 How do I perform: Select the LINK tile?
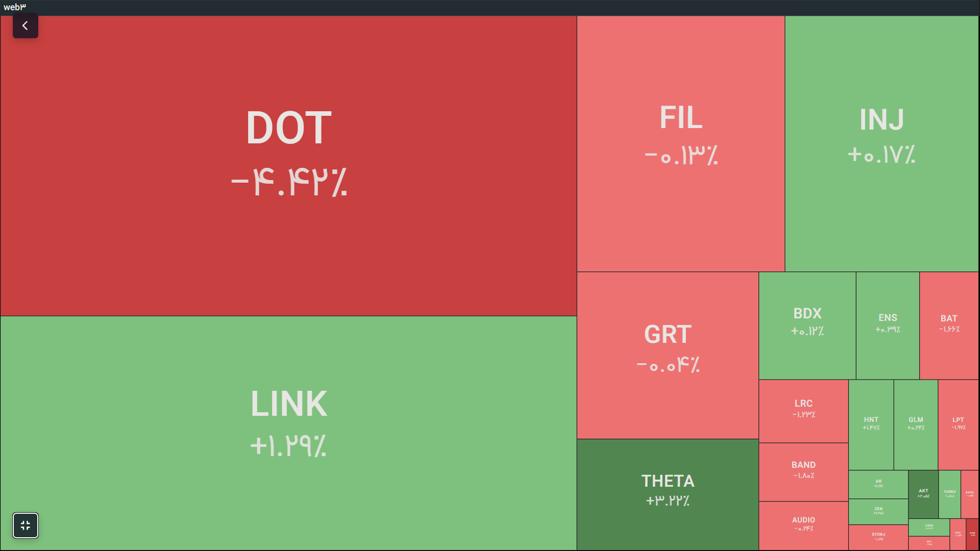coord(288,433)
